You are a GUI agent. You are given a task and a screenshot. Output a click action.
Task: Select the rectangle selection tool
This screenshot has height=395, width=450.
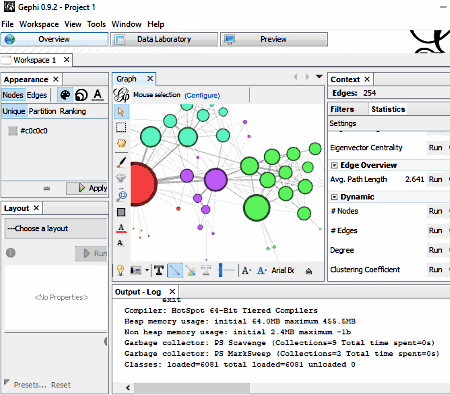coord(121,127)
